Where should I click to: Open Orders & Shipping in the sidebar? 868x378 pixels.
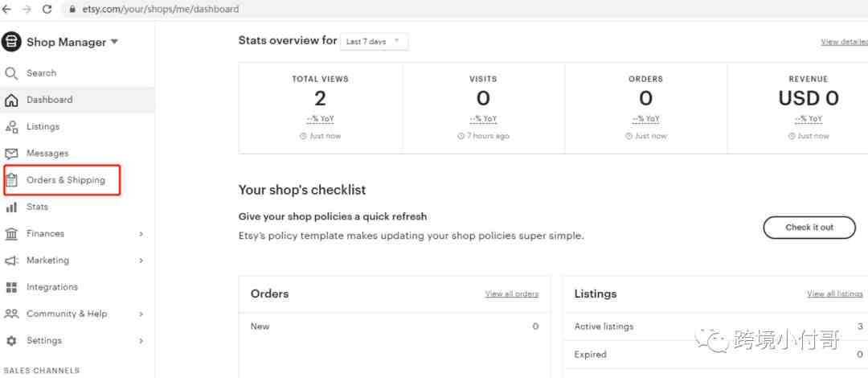click(66, 180)
